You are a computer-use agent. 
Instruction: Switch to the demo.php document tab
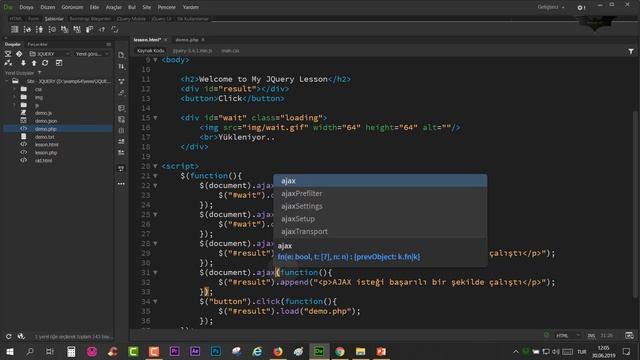tap(187, 40)
